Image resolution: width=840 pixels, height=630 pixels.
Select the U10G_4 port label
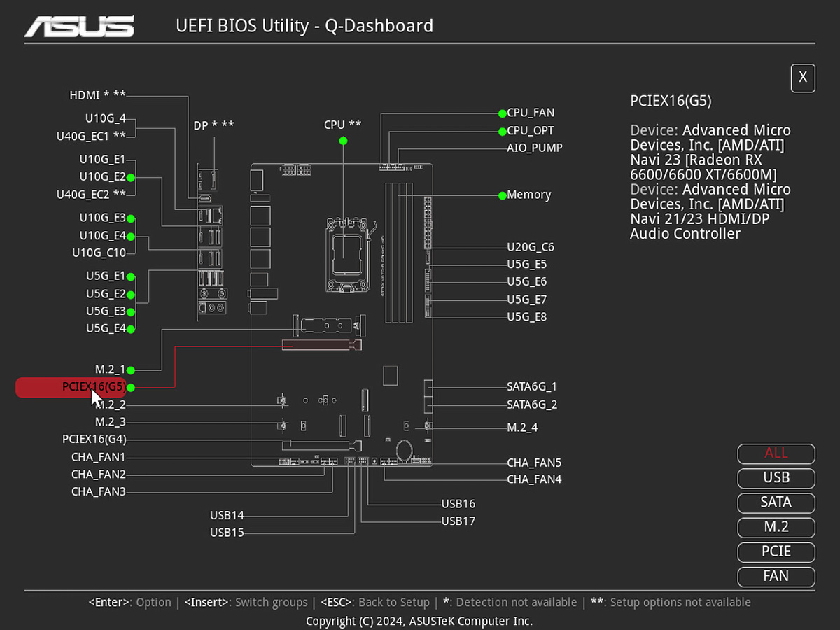(105, 118)
